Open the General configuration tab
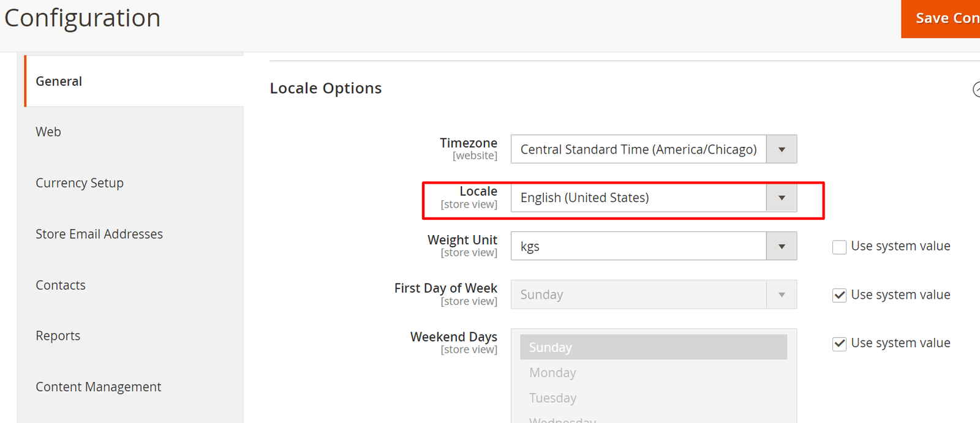 (59, 81)
